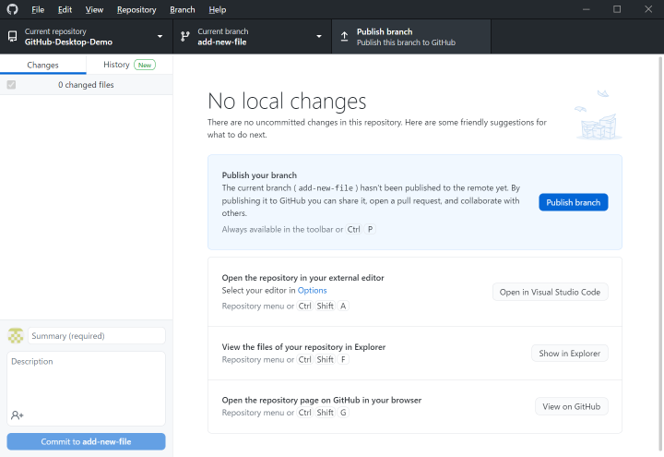
Task: Click the Show in Explorer button
Action: 569,353
